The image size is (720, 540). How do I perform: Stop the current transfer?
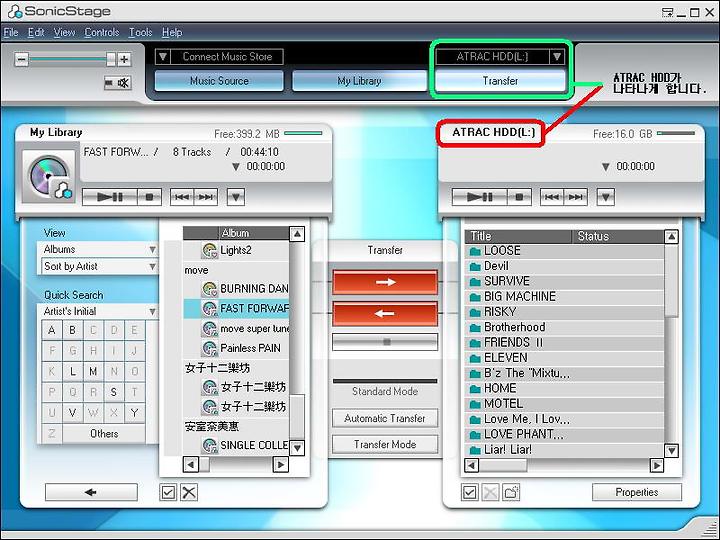pos(385,342)
